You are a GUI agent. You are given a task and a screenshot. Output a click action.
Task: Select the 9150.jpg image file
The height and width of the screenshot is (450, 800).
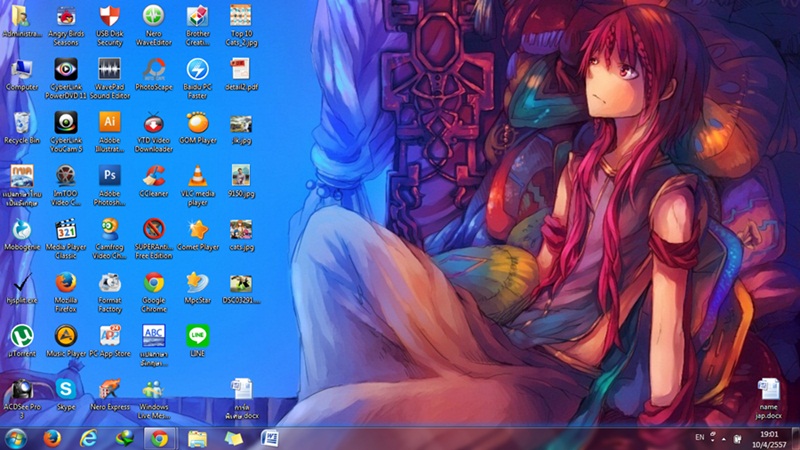point(241,182)
